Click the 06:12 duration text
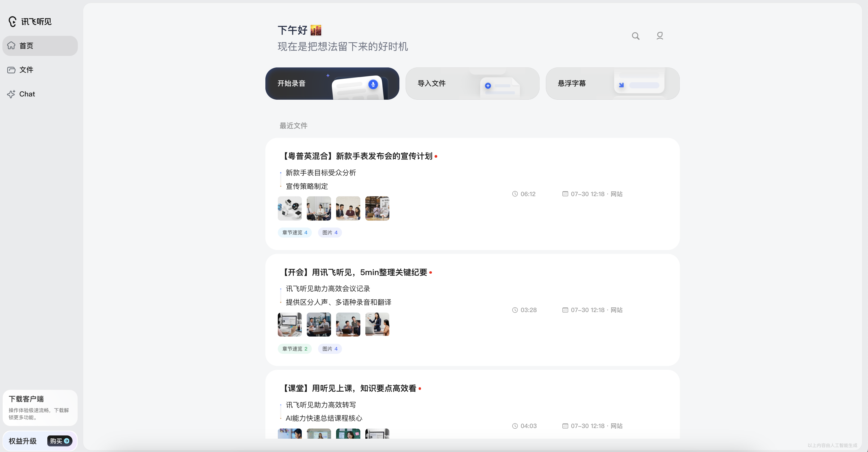The width and height of the screenshot is (868, 452). pyautogui.click(x=528, y=194)
